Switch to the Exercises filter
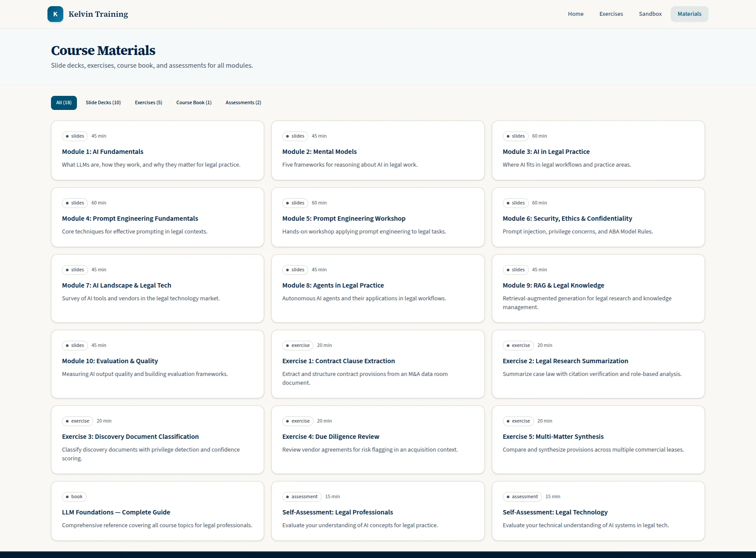Viewport: 756px width, 558px height. pos(148,102)
